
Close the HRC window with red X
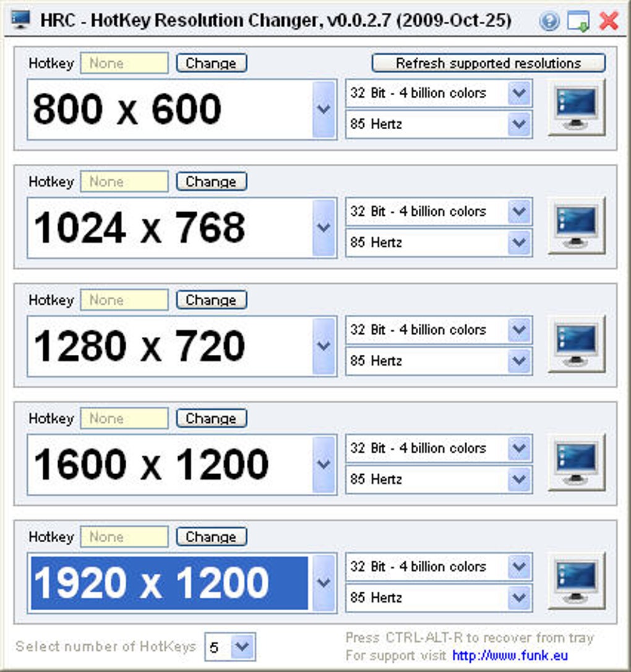pyautogui.click(x=609, y=20)
